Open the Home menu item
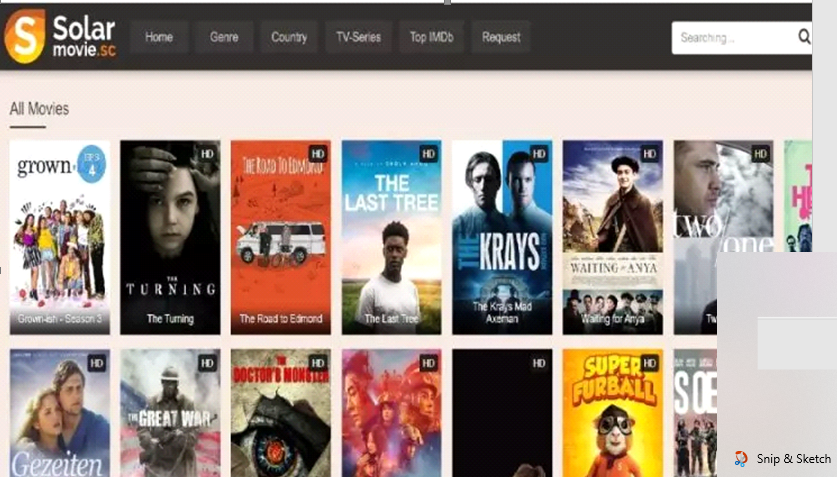The image size is (837, 477). click(x=159, y=37)
